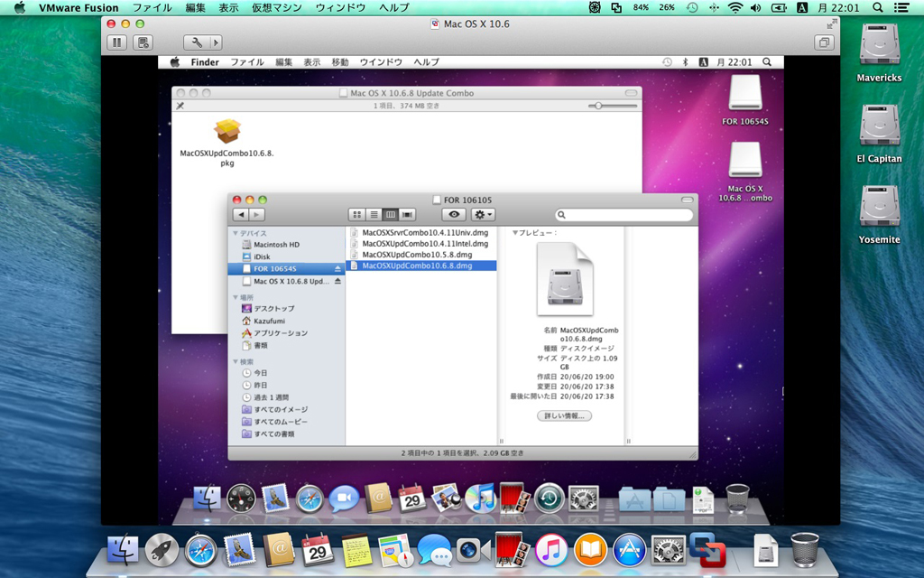Image resolution: width=924 pixels, height=578 pixels.
Task: Click the 詳しい情報... button
Action: 564,415
